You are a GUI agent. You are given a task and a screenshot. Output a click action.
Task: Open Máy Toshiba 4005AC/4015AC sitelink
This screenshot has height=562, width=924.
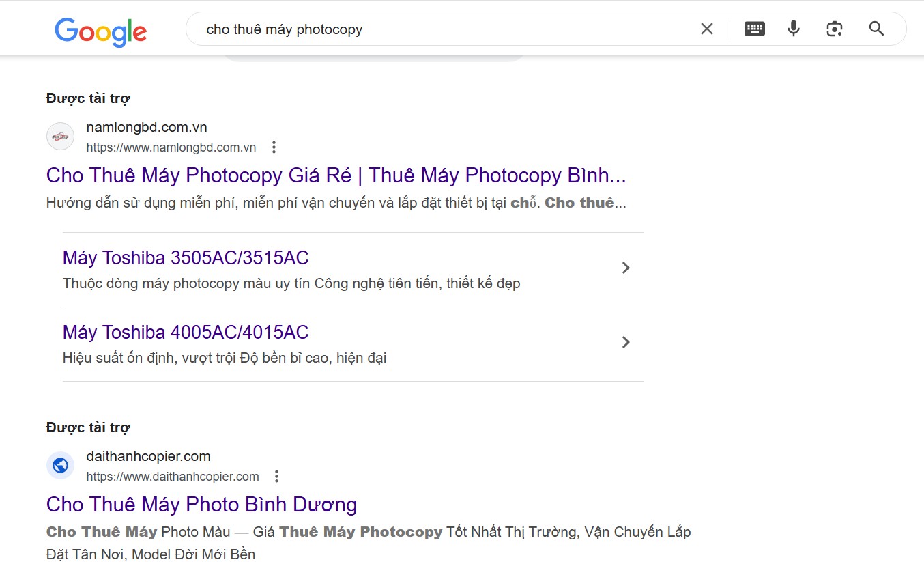[x=186, y=333]
